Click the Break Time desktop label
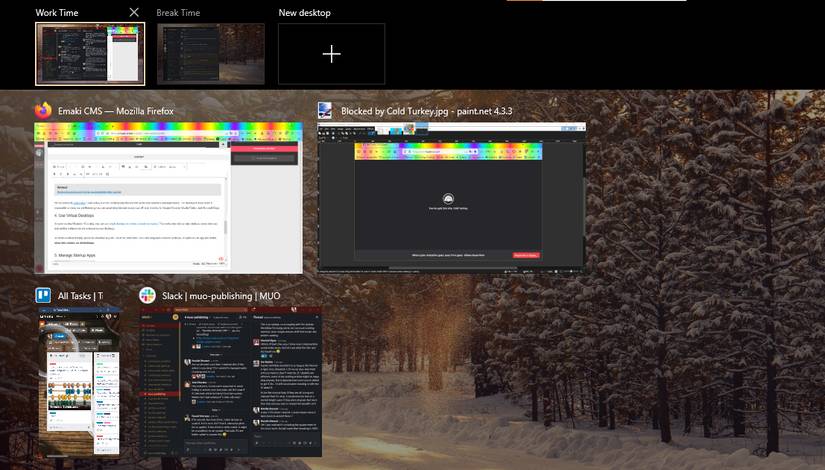 178,13
